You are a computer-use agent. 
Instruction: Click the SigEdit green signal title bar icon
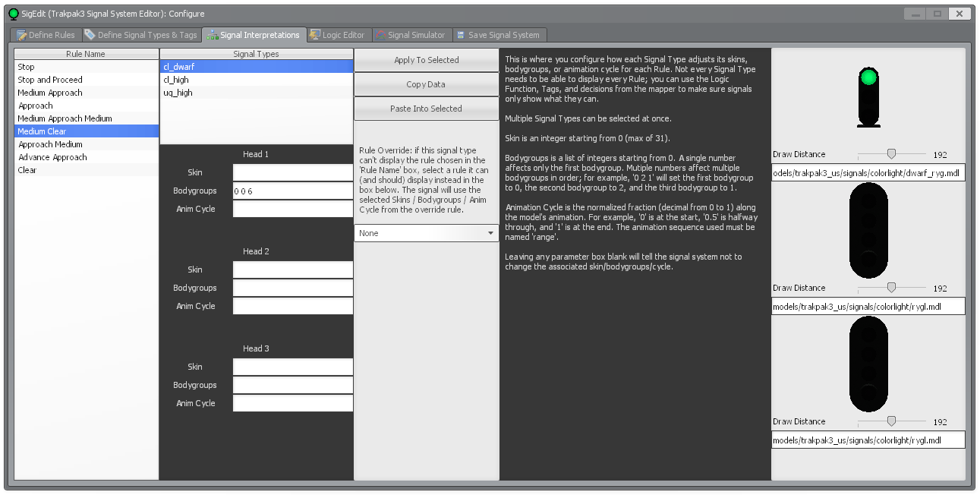tap(13, 14)
